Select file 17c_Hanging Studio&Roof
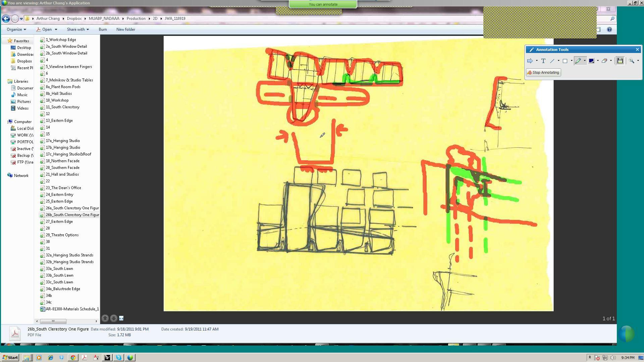 (65, 154)
